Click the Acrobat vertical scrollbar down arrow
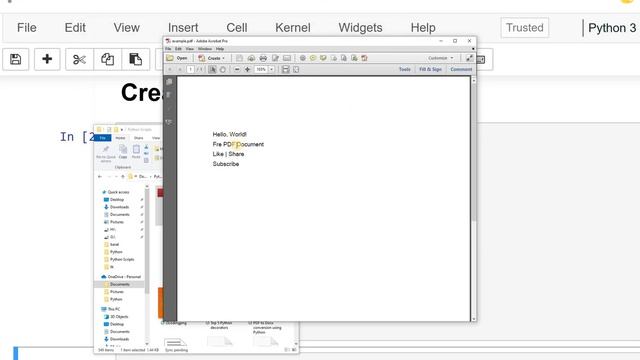The image size is (640, 360). pos(473,319)
